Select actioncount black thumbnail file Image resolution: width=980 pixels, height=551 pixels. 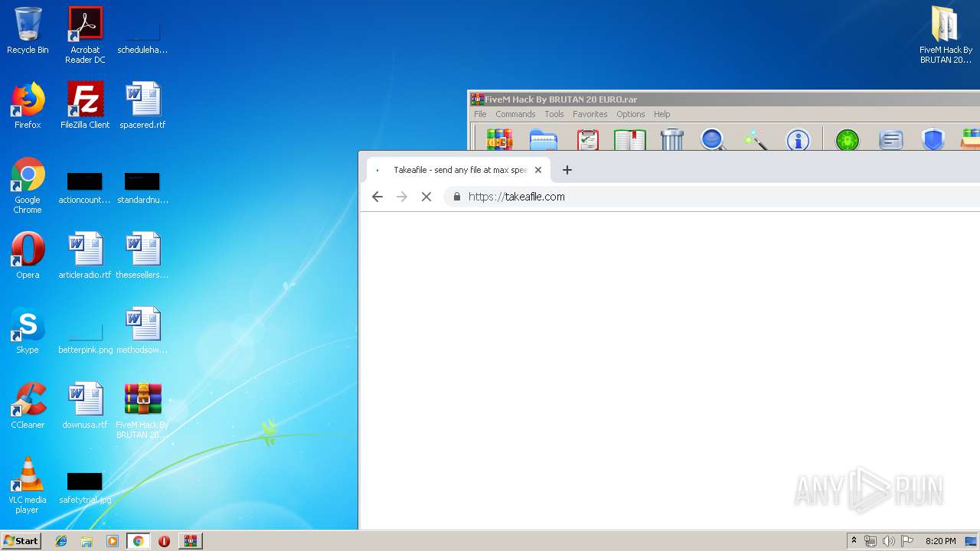coord(85,189)
